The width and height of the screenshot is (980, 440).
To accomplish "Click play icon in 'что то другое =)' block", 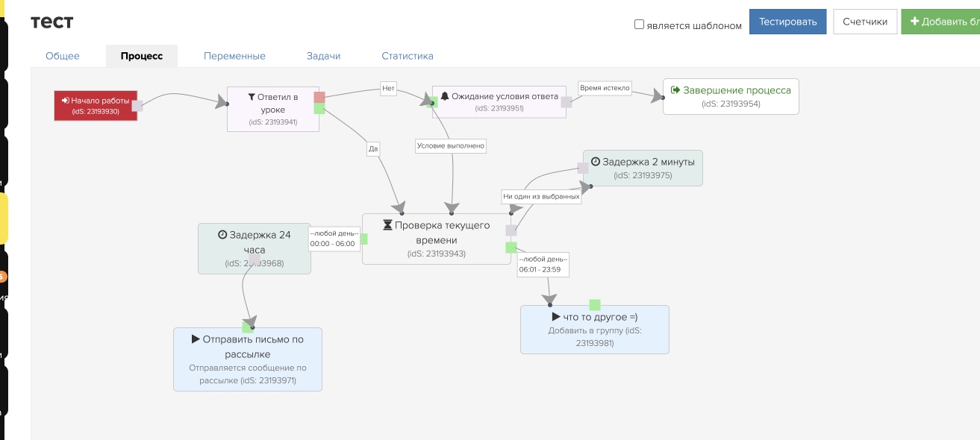I will click(x=555, y=317).
